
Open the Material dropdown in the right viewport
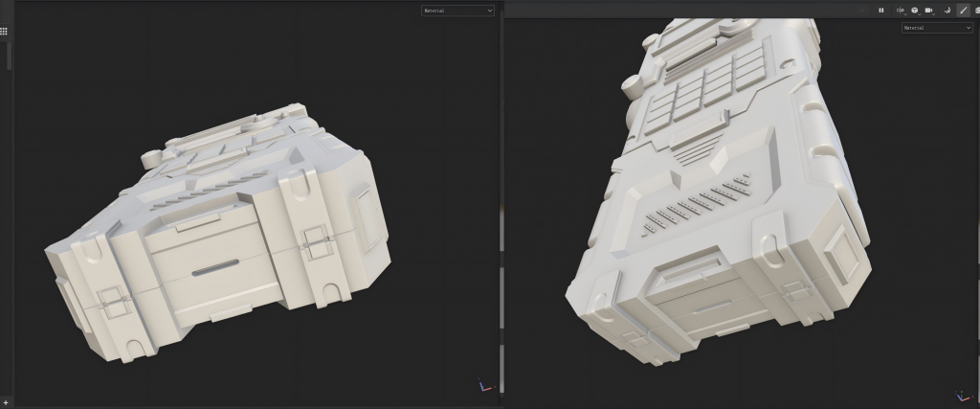pyautogui.click(x=937, y=28)
